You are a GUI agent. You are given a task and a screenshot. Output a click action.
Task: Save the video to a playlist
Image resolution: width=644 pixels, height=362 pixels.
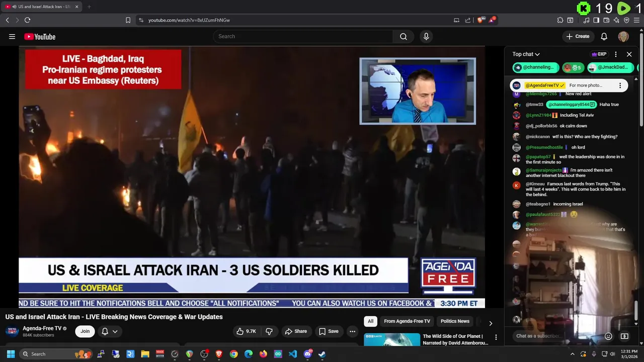coord(329,331)
